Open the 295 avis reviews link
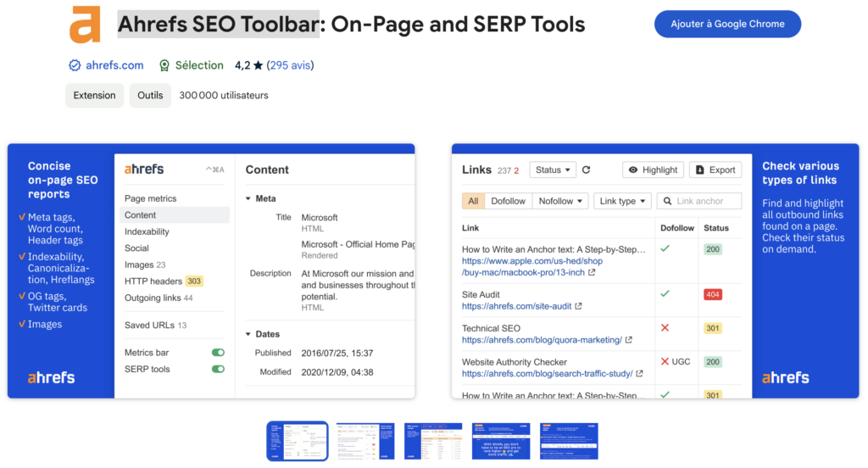This screenshot has width=868, height=468. coord(290,65)
